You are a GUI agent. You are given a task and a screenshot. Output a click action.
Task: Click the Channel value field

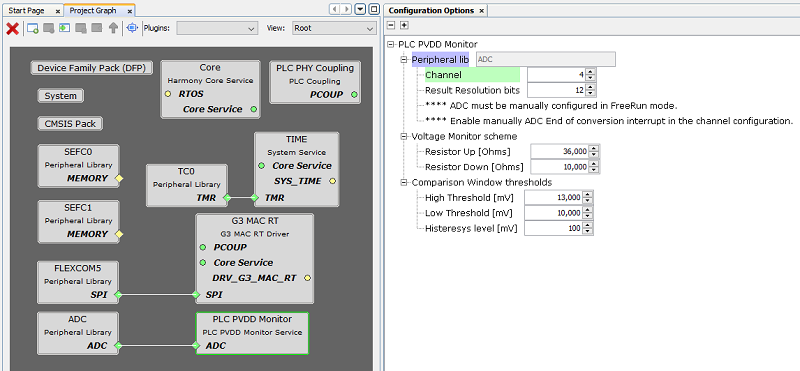click(557, 75)
